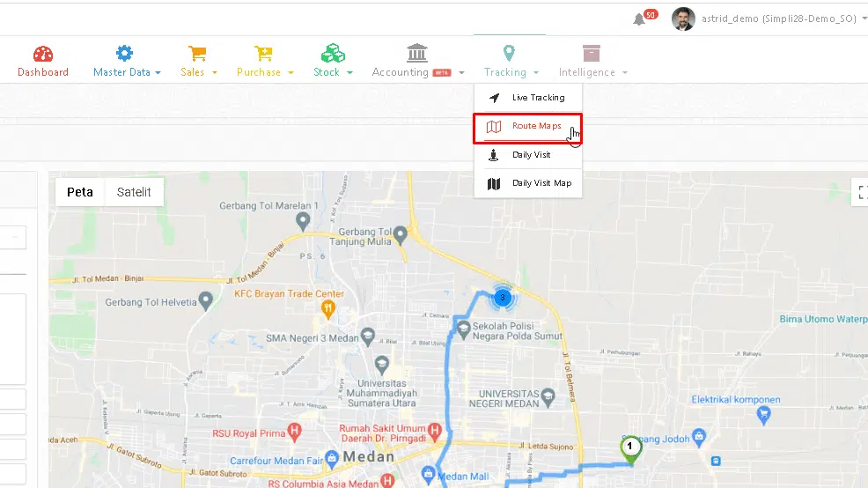Viewport: 868px width, 488px height.
Task: Click the Live Tracking arrow icon
Action: (494, 98)
